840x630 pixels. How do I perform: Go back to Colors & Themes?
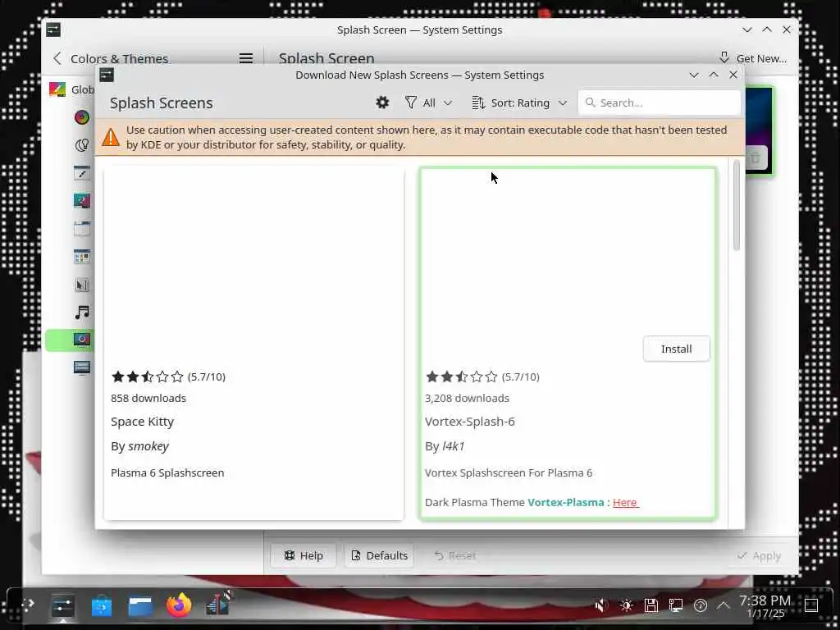(57, 58)
